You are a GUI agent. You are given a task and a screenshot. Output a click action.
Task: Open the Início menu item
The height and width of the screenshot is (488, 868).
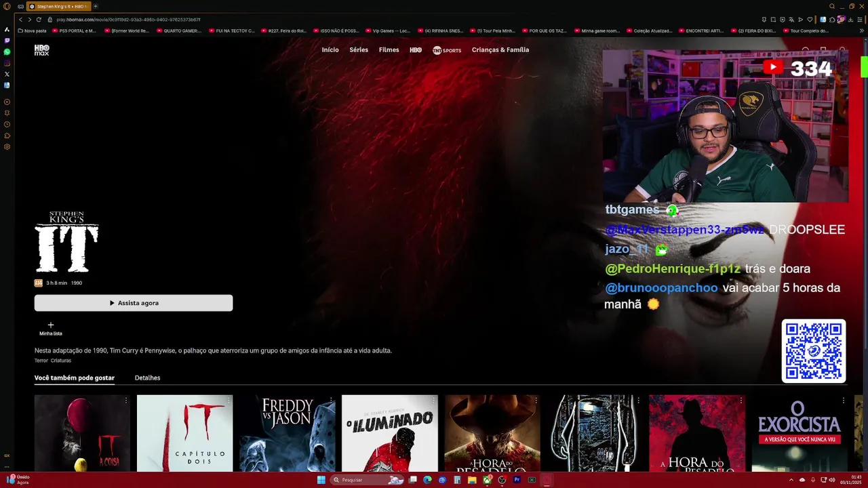330,49
